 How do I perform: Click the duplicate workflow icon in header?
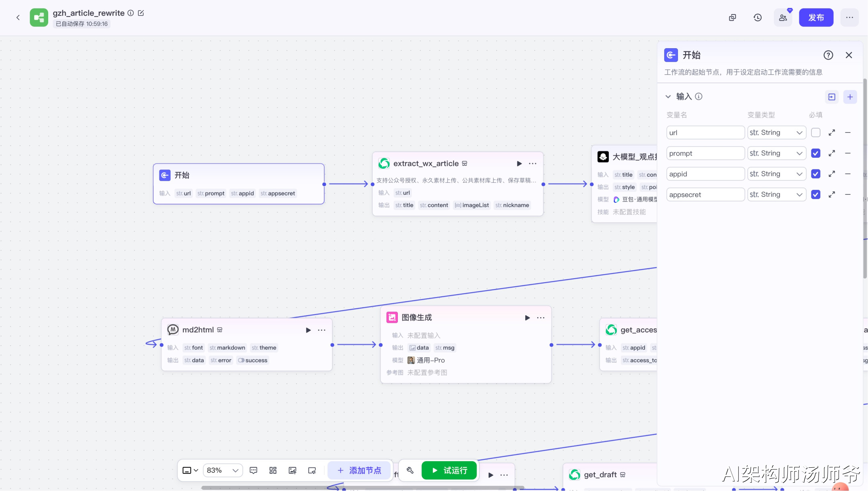tap(733, 18)
